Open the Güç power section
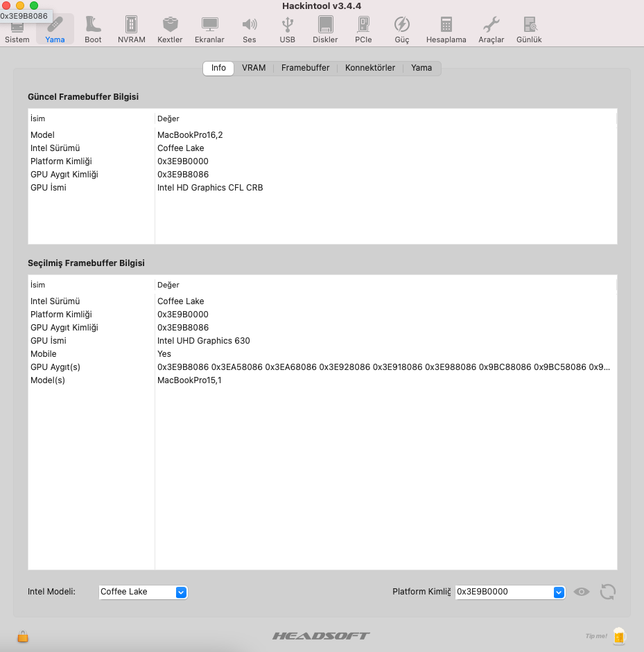Screen dimensions: 644x652 click(402, 30)
